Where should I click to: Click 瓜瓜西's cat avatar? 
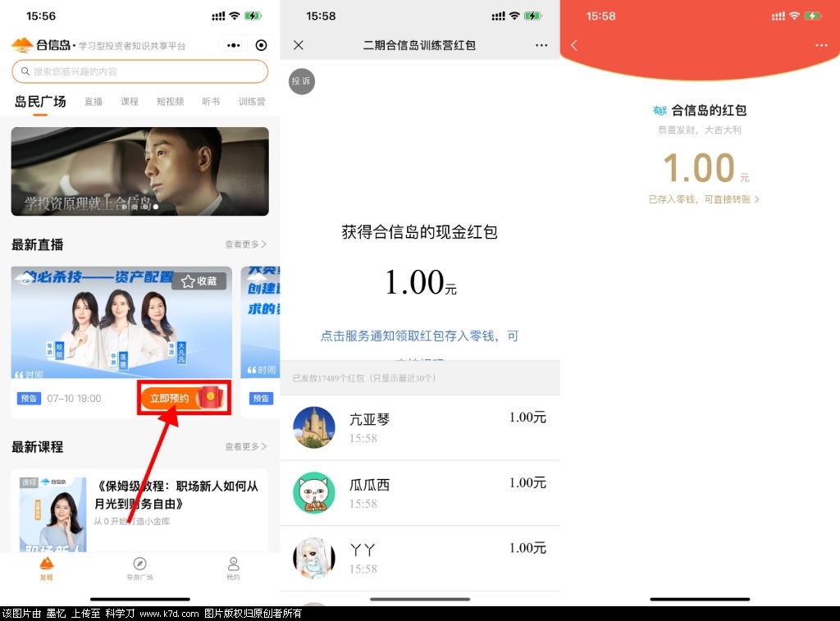point(314,492)
